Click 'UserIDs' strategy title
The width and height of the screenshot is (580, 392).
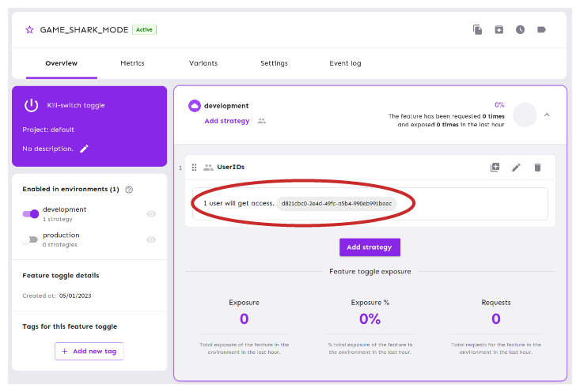click(x=231, y=167)
